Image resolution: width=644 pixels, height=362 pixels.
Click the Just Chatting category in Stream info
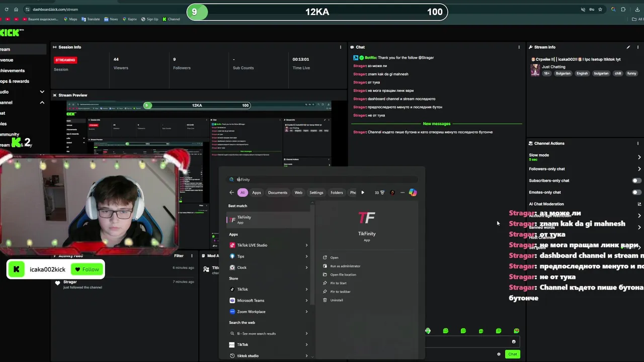pos(554,67)
